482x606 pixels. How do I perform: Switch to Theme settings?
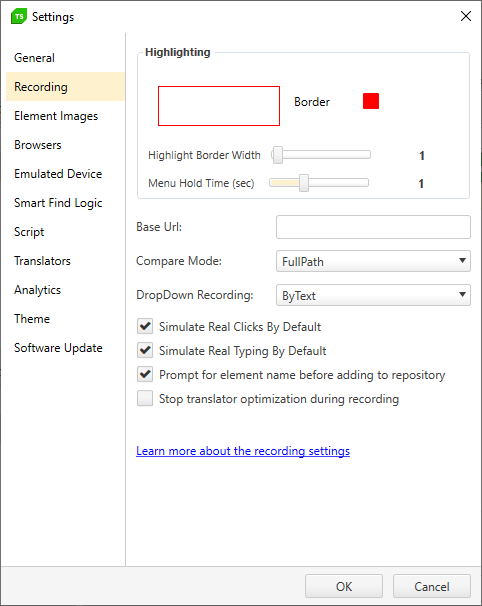coord(65,318)
